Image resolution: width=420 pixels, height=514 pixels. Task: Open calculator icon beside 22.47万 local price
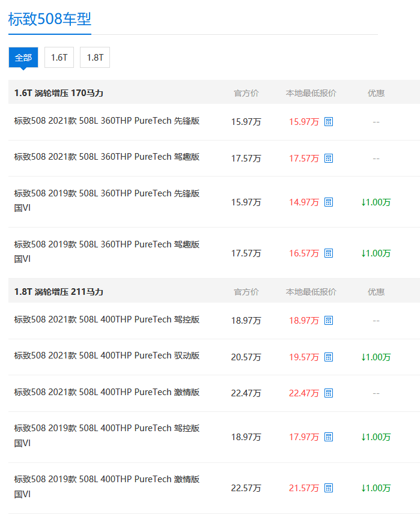(x=329, y=393)
